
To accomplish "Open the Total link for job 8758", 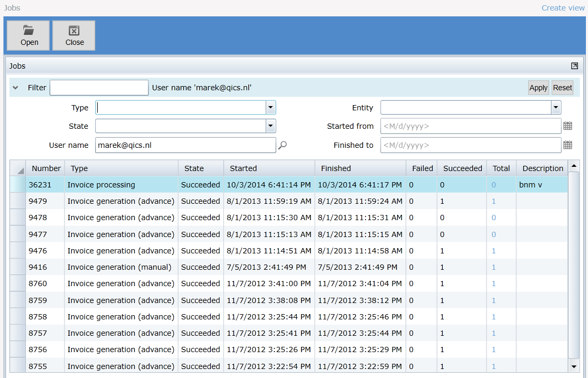I will coord(493,317).
